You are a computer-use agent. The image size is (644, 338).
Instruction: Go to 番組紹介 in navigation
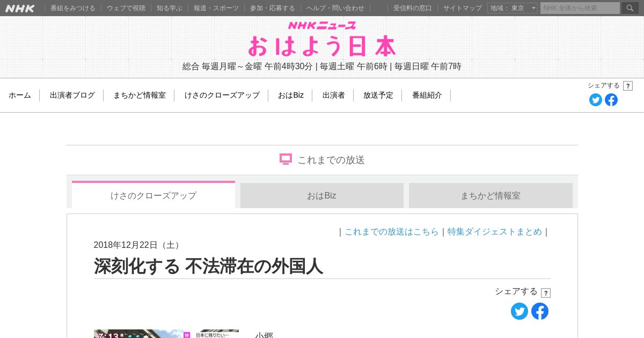427,95
